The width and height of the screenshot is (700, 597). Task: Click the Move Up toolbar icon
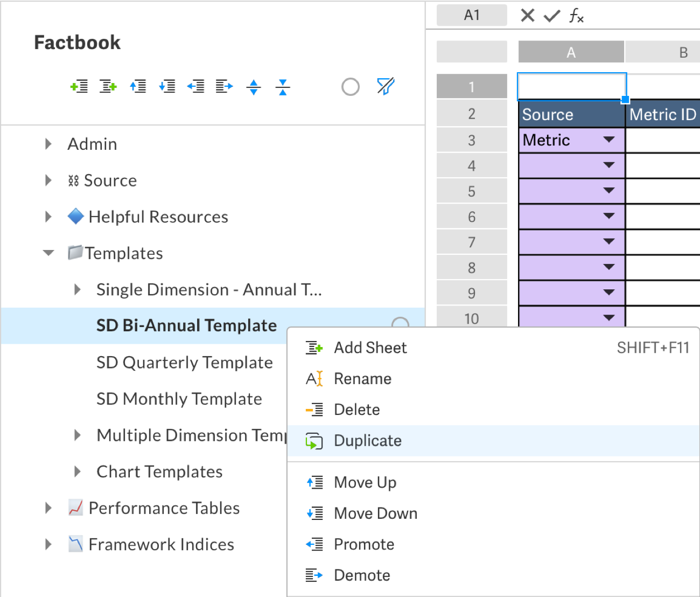138,86
